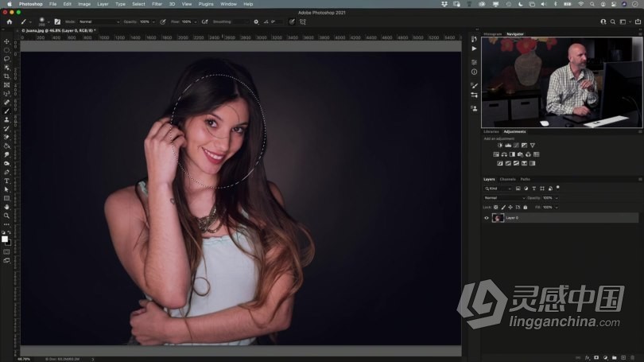The width and height of the screenshot is (644, 362).
Task: Hide Layer 0 with the eye icon
Action: 487,217
